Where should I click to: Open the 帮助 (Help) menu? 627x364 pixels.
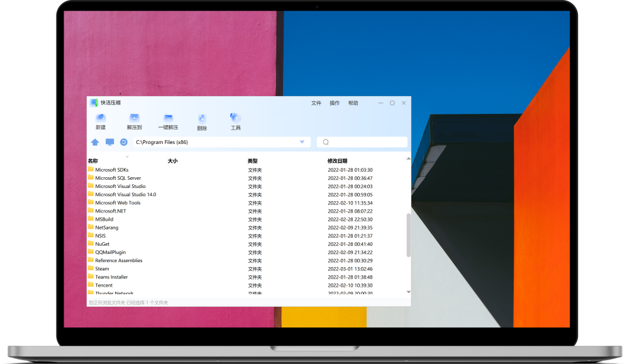(353, 103)
